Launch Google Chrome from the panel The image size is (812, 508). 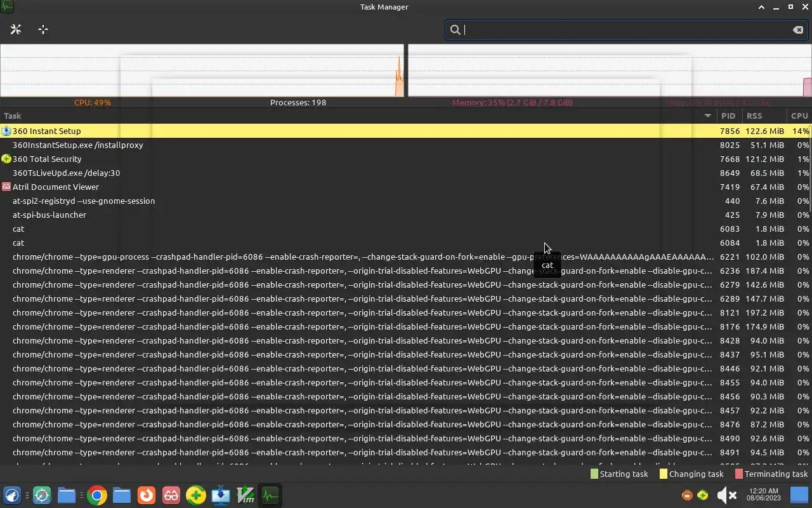[97, 495]
